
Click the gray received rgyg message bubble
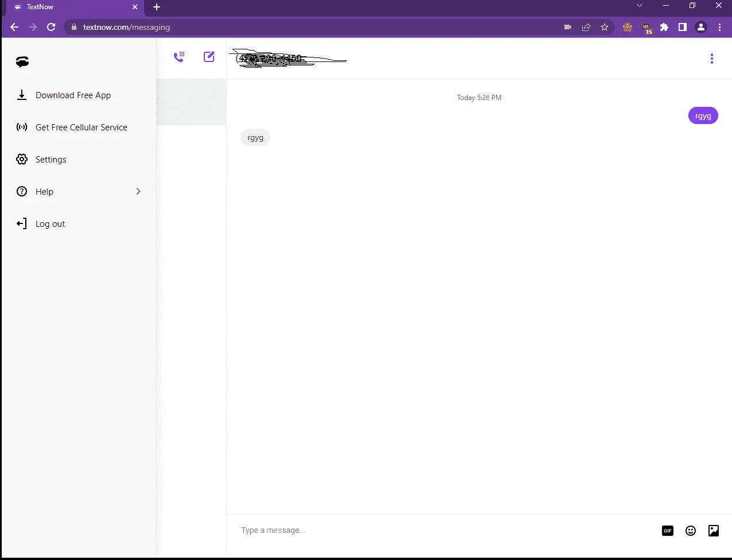[x=255, y=138]
